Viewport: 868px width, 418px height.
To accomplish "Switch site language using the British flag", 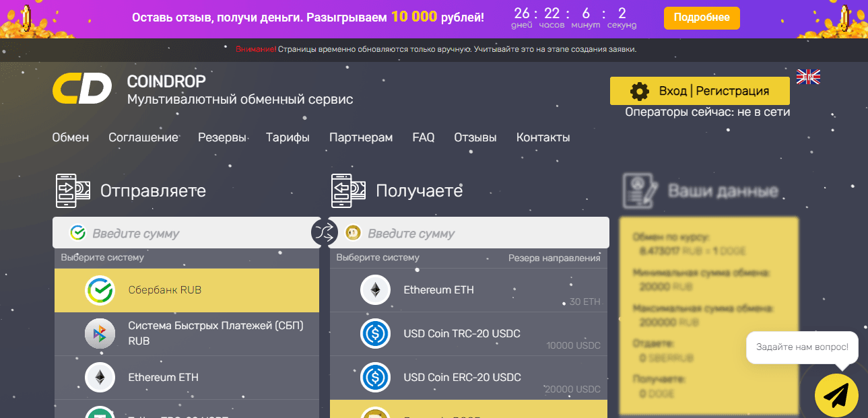I will click(807, 77).
